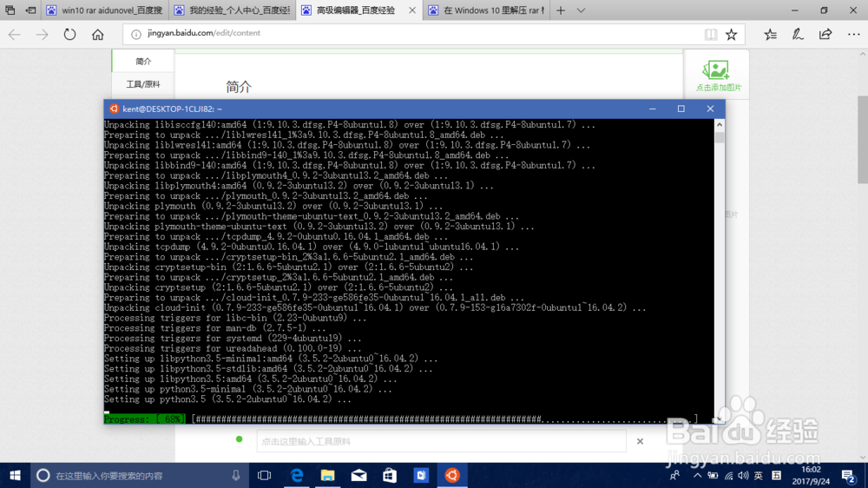Click Ubuntu icon on taskbar
The width and height of the screenshot is (868, 488).
(451, 475)
